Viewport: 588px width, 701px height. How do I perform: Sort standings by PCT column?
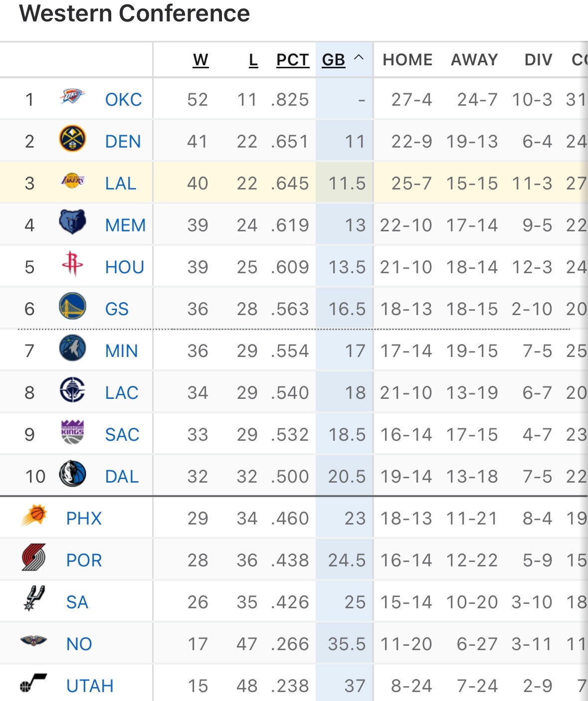pos(293,60)
